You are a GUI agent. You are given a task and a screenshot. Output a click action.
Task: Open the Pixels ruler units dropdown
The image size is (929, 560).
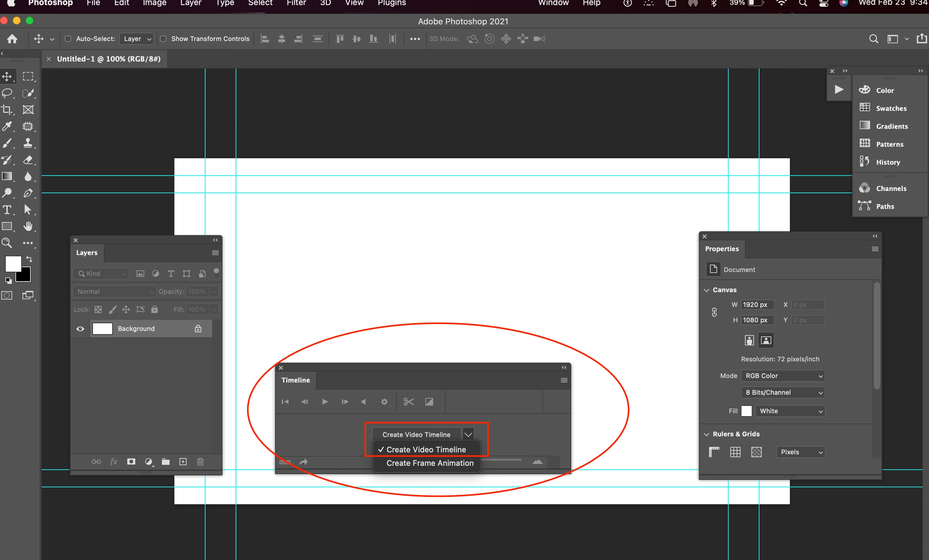[x=800, y=452]
